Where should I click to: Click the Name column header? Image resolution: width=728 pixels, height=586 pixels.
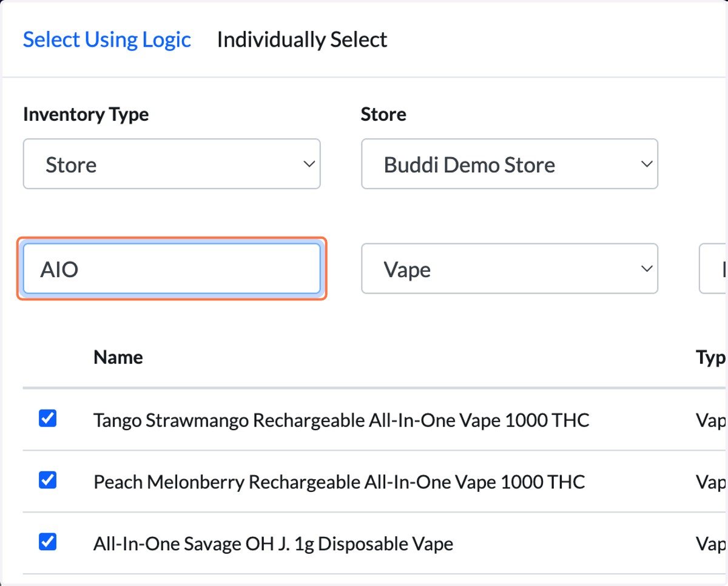pos(118,357)
